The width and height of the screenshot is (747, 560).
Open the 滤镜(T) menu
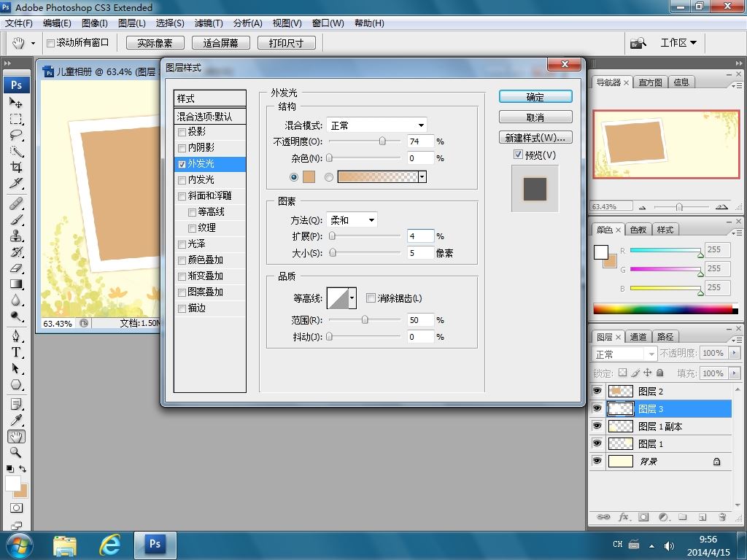point(209,23)
